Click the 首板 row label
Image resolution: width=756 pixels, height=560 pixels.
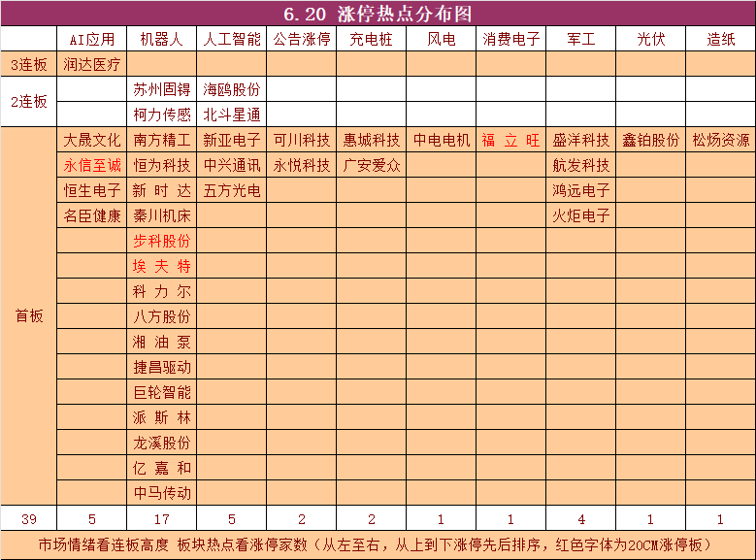(x=29, y=316)
